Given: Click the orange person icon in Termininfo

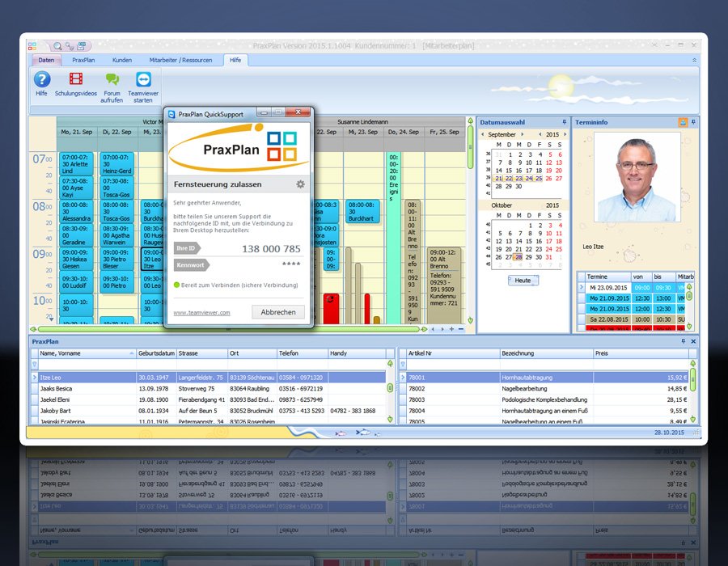Looking at the screenshot, I should tap(683, 122).
